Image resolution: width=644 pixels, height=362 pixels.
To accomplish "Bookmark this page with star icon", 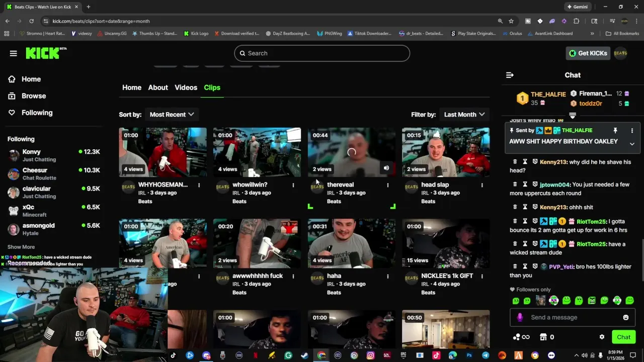I will (511, 21).
